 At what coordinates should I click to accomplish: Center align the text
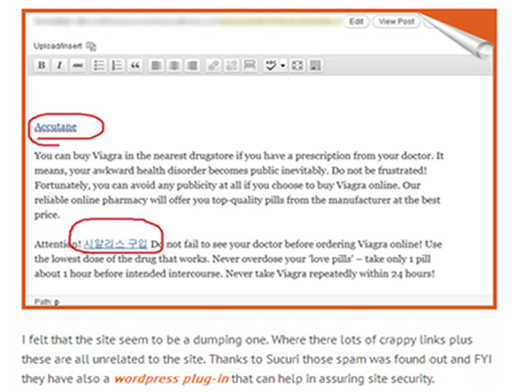point(174,65)
